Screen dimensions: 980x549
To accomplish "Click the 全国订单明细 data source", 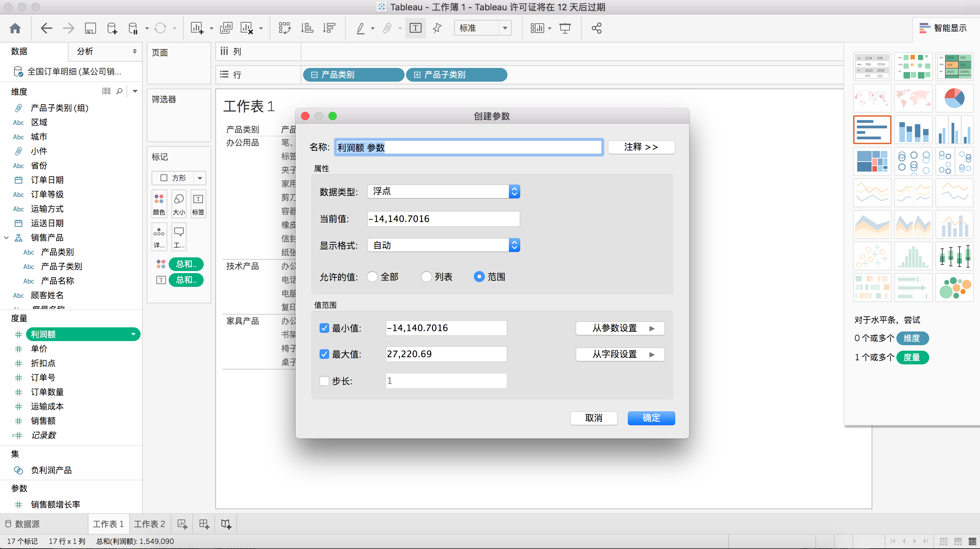I will [x=71, y=72].
